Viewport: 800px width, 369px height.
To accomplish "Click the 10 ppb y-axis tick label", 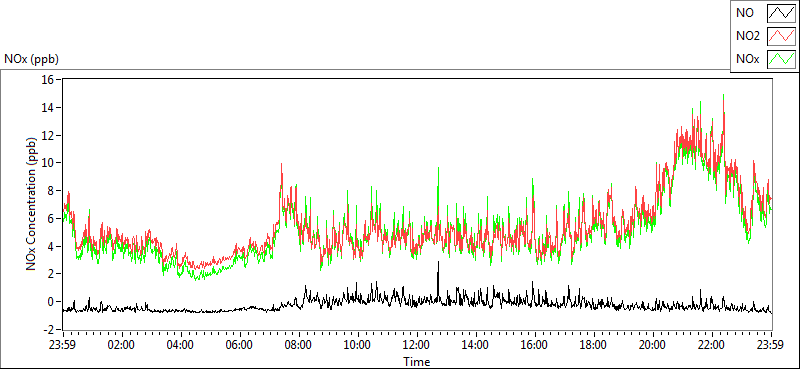I will [x=49, y=163].
